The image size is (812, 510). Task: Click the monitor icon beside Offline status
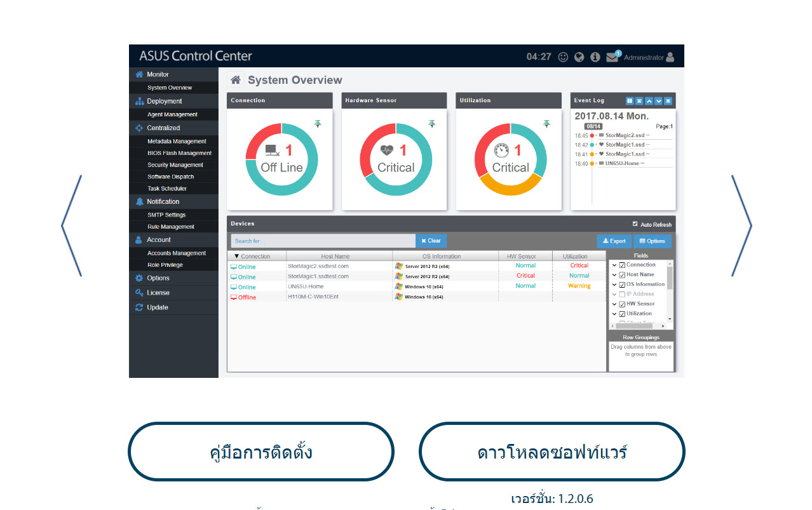pyautogui.click(x=234, y=297)
